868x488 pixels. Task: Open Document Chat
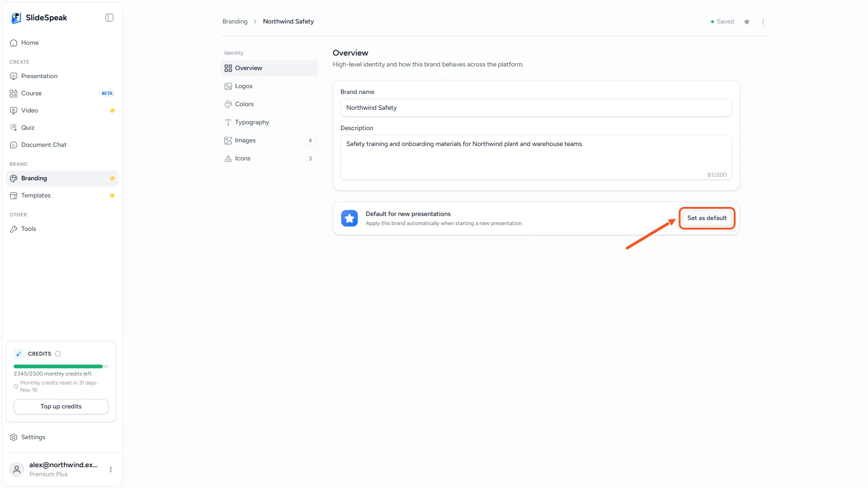(x=62, y=145)
